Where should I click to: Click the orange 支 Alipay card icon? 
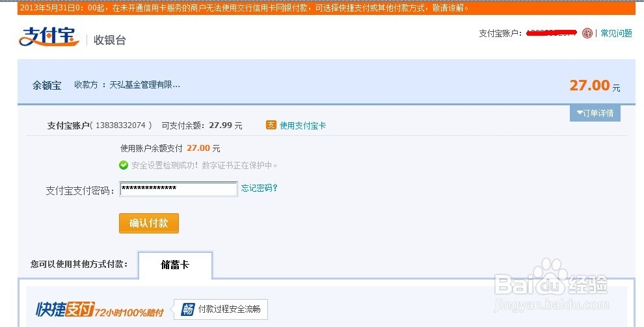pyautogui.click(x=271, y=125)
